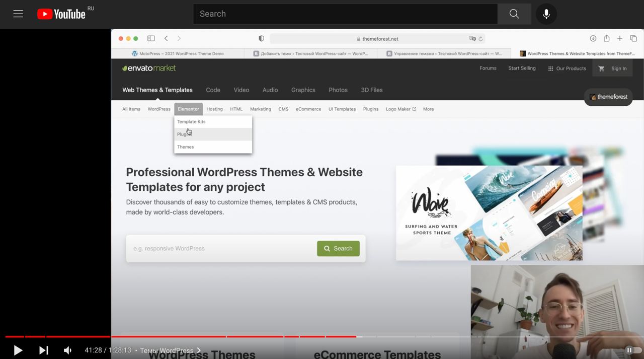Image resolution: width=644 pixels, height=359 pixels.
Task: Seek on the red video progress bar
Action: click(181, 336)
